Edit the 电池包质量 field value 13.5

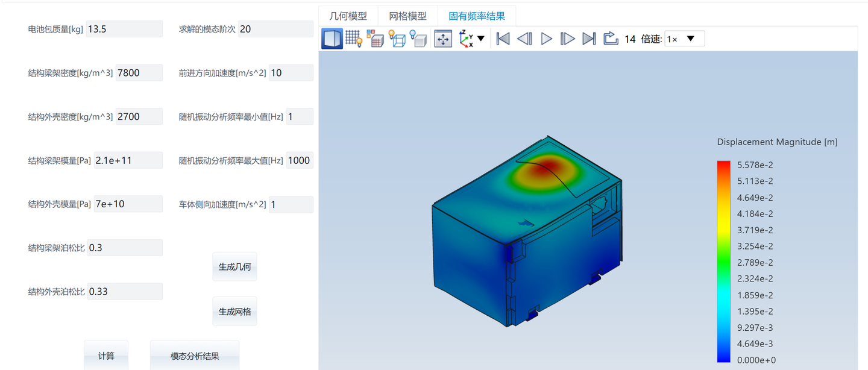click(x=124, y=29)
